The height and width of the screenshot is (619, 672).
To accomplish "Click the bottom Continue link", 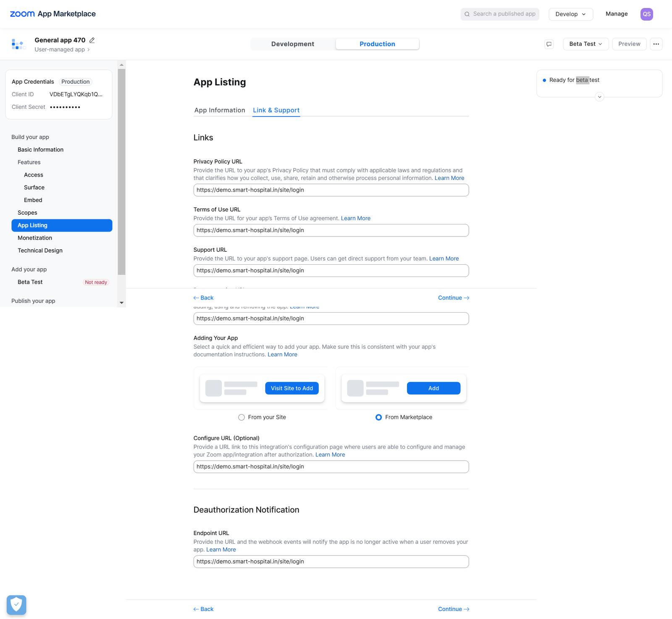I will (453, 609).
